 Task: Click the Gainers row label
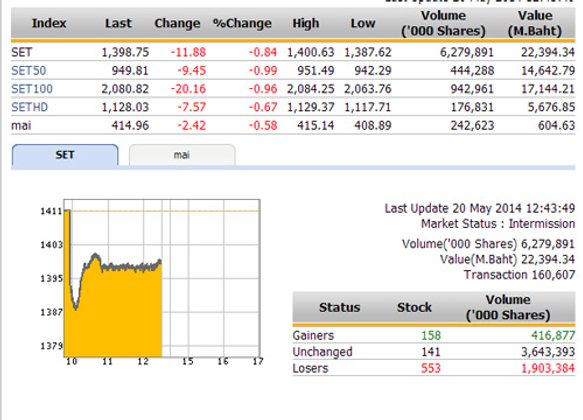313,335
